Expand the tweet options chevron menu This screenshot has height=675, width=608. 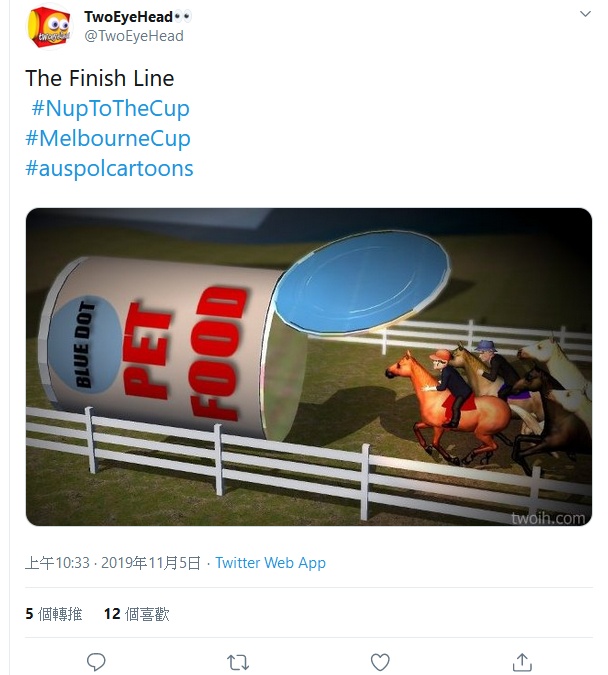point(585,15)
